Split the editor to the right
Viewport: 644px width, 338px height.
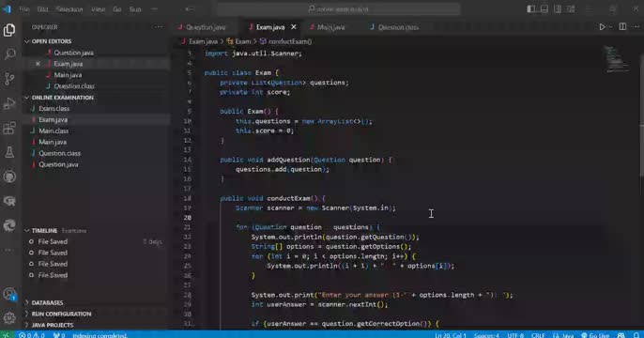pos(622,27)
